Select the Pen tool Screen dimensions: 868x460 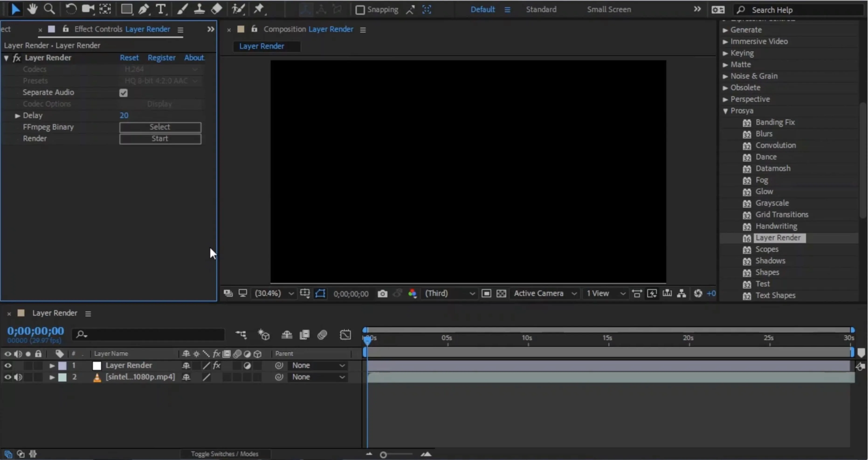pyautogui.click(x=144, y=9)
